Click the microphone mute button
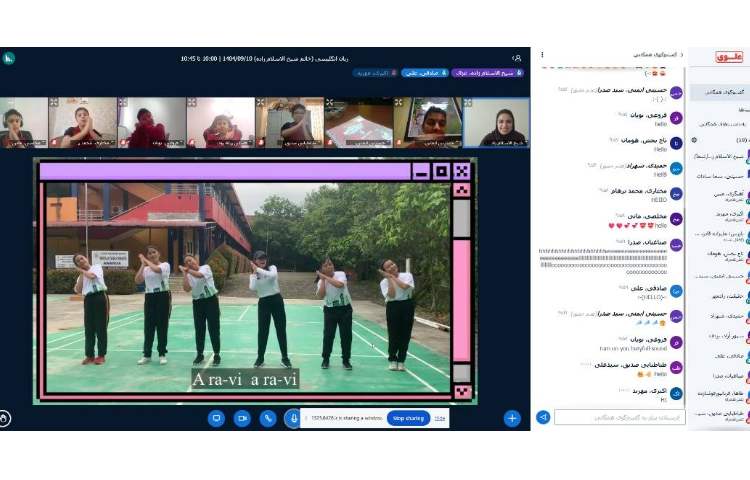The height and width of the screenshot is (480, 750). [x=293, y=418]
